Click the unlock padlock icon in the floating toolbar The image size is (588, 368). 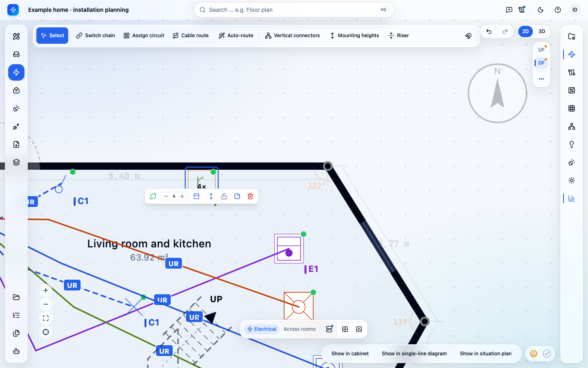pos(224,196)
